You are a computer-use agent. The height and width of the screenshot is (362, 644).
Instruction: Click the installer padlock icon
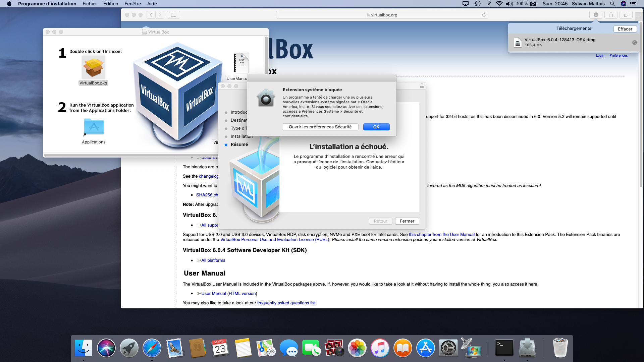422,86
